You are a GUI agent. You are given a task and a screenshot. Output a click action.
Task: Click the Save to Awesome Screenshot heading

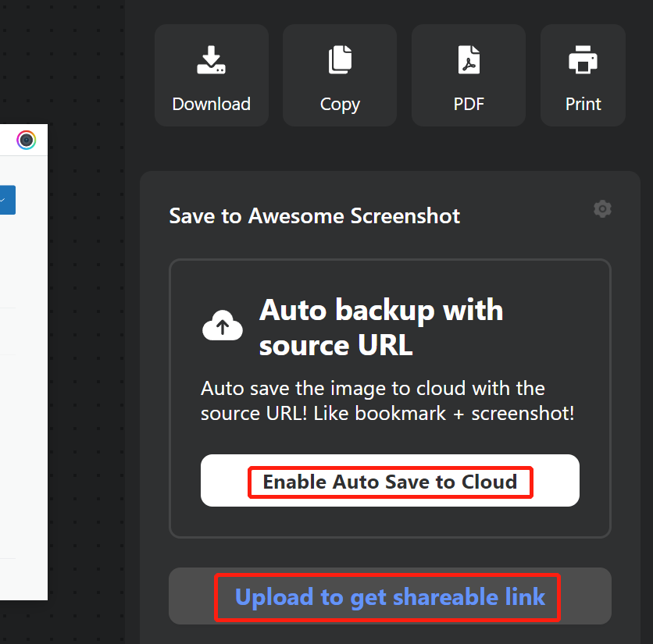click(315, 215)
